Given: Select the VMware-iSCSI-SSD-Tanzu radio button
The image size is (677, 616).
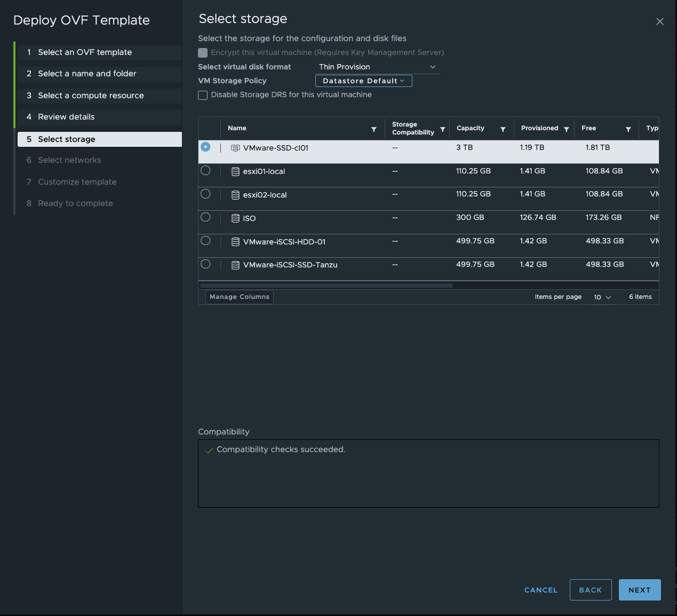Looking at the screenshot, I should (x=205, y=263).
